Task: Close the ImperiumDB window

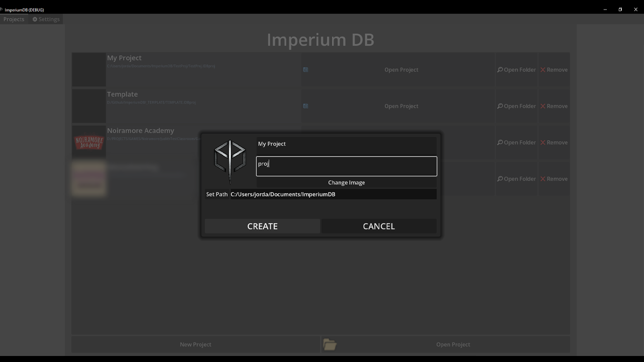Action: pos(635,10)
